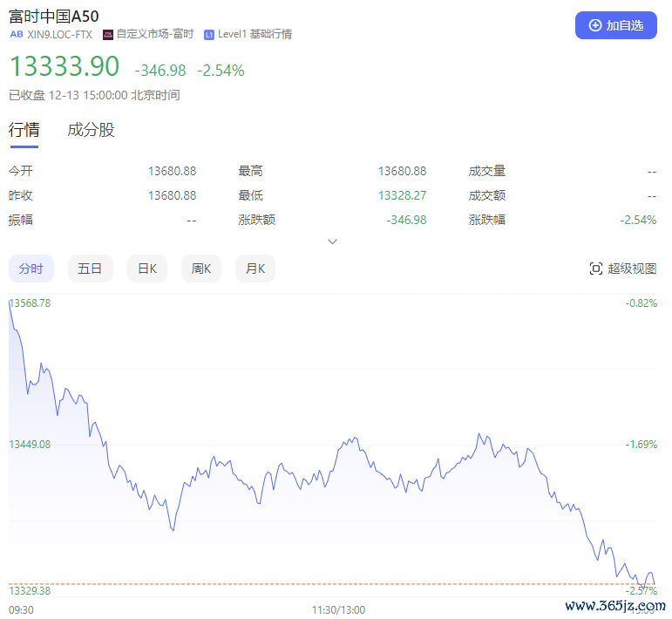Click the 最高 value 13680.88
Image resolution: width=672 pixels, height=619 pixels.
pos(402,171)
